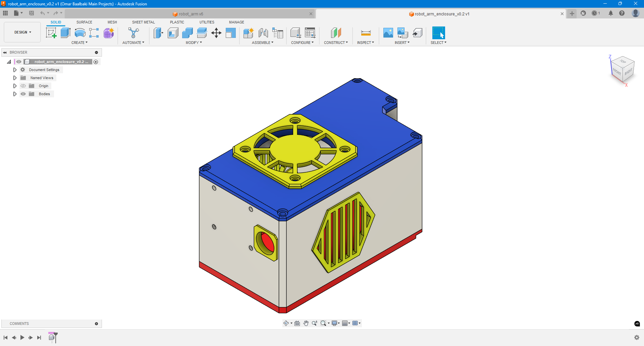Toggle visibility of root robot_arm_enclosure component
The image size is (644, 346).
click(19, 62)
